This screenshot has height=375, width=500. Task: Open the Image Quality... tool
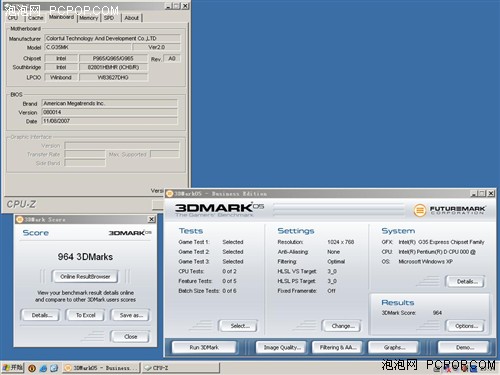pos(282,347)
